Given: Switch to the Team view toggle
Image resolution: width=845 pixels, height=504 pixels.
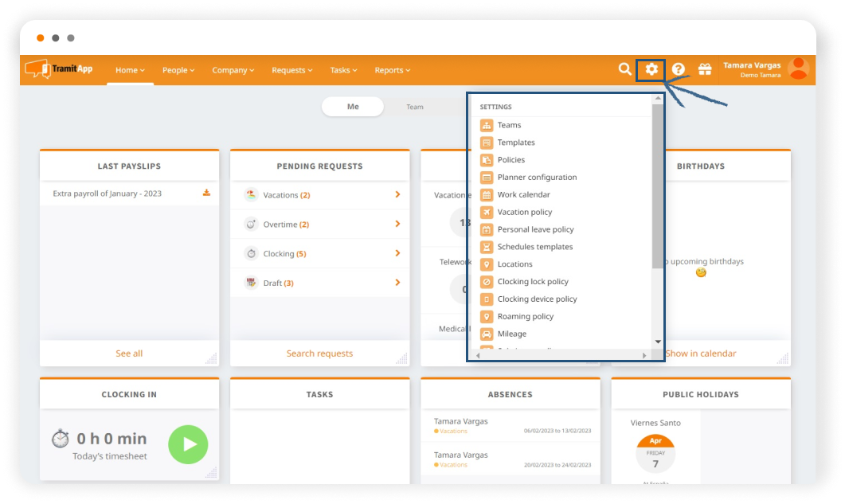Looking at the screenshot, I should pos(415,107).
